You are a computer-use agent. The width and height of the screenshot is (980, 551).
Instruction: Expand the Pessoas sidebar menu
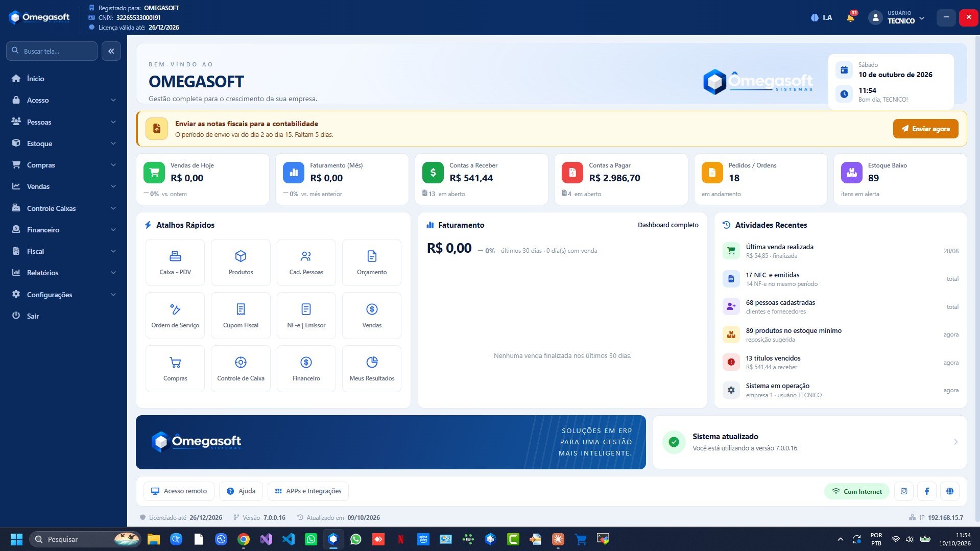(x=64, y=122)
